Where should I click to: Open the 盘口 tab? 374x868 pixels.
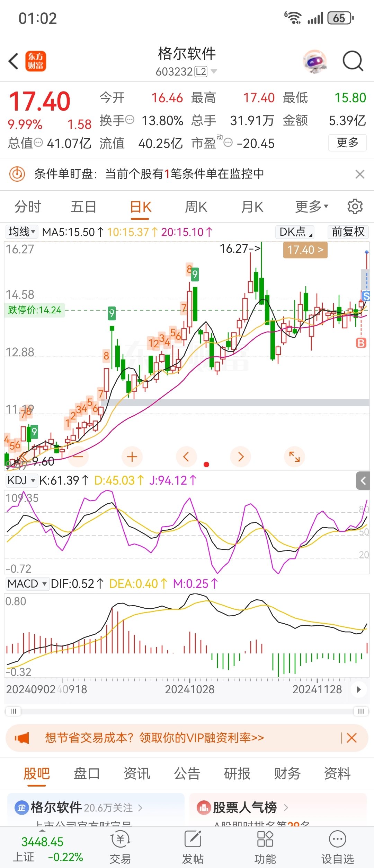[x=87, y=773]
